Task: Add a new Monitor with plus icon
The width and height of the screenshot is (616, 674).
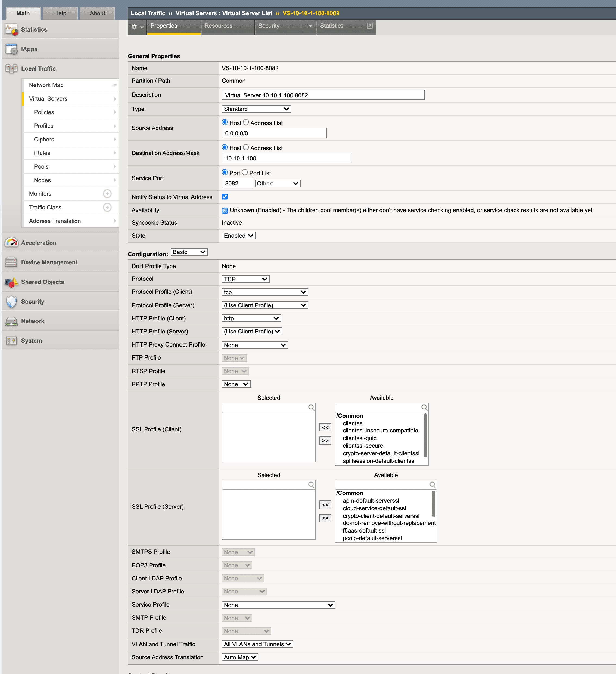Action: 107,194
